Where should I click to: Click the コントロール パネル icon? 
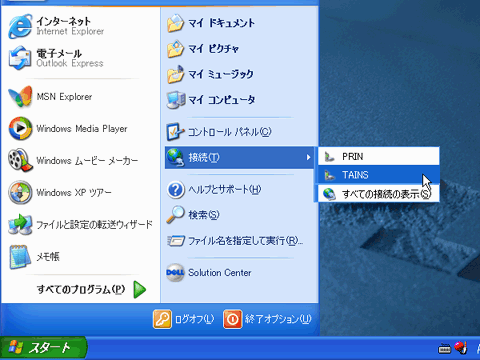(x=175, y=132)
